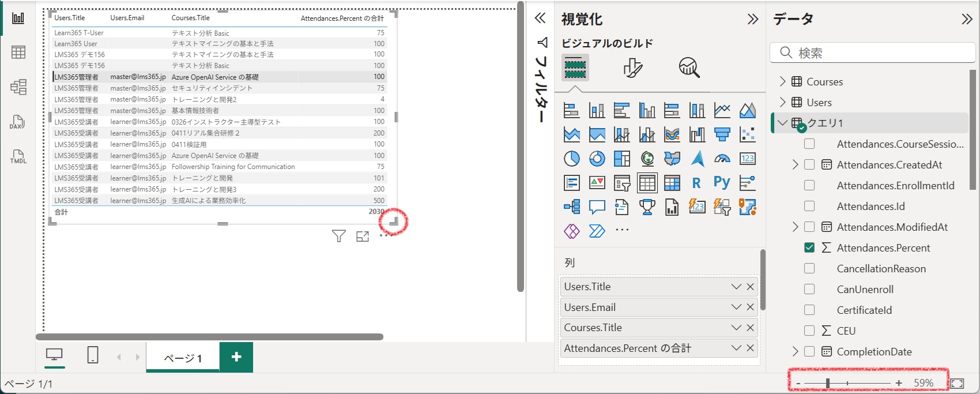Open dropdown for Users.Email column
The height and width of the screenshot is (394, 980).
pos(736,307)
